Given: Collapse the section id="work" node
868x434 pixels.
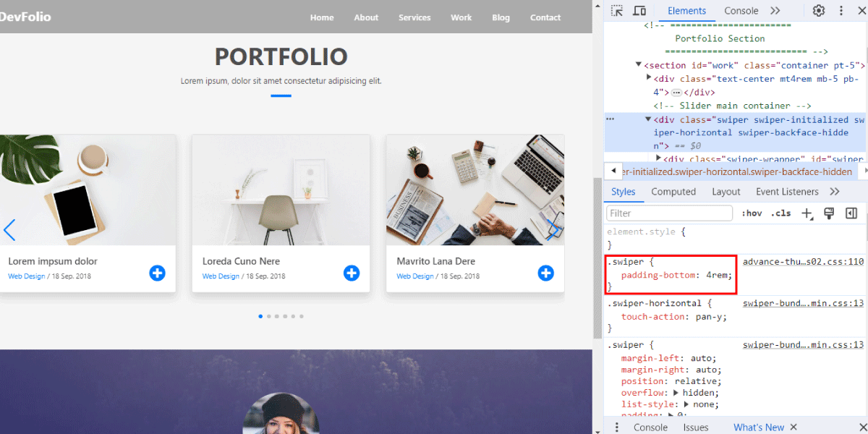Looking at the screenshot, I should pyautogui.click(x=638, y=65).
